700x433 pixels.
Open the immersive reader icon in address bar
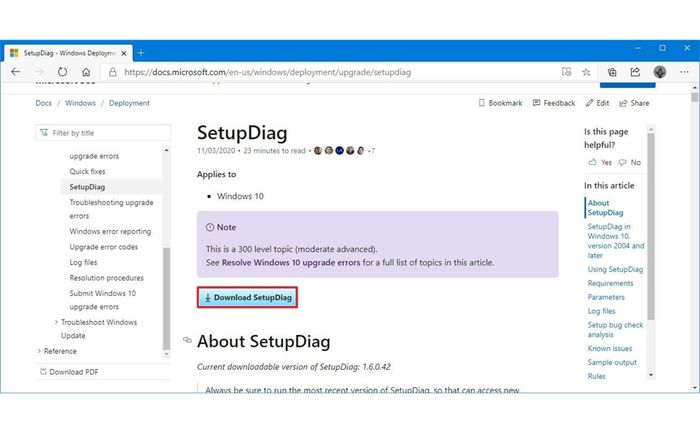566,72
